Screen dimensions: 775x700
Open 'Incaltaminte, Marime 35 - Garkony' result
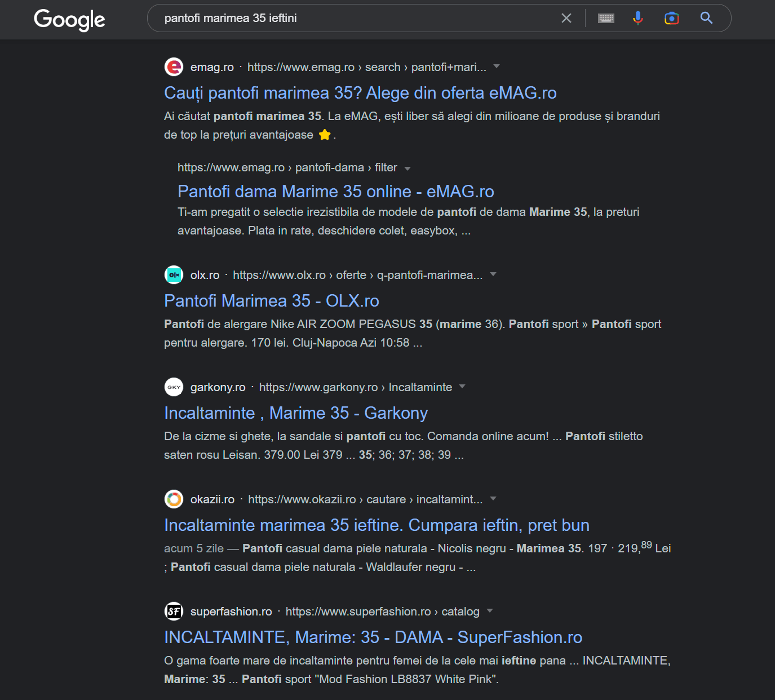296,413
